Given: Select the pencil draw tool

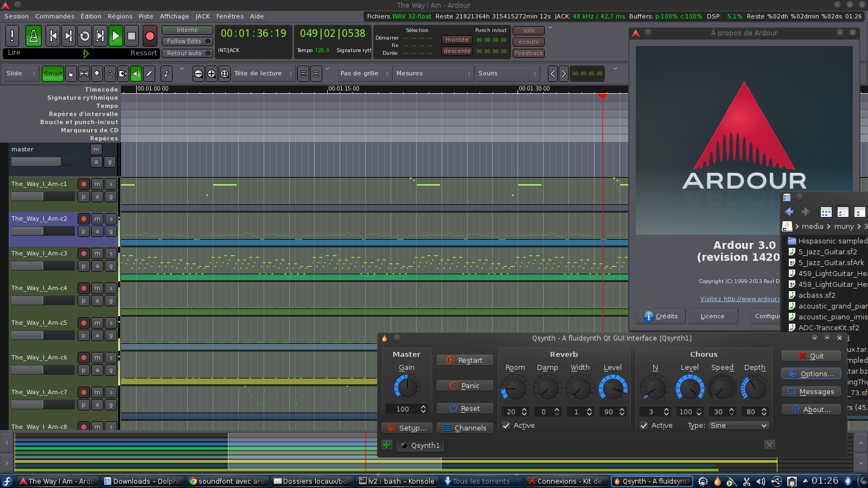Looking at the screenshot, I should [x=149, y=74].
